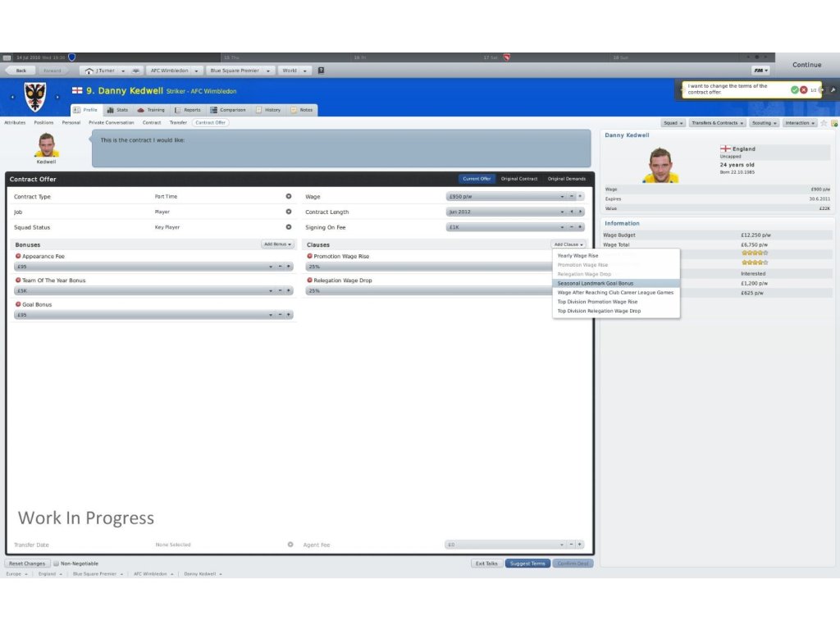The image size is (840, 630).
Task: Add the player to shortlist with the star icon
Action: click(x=824, y=123)
